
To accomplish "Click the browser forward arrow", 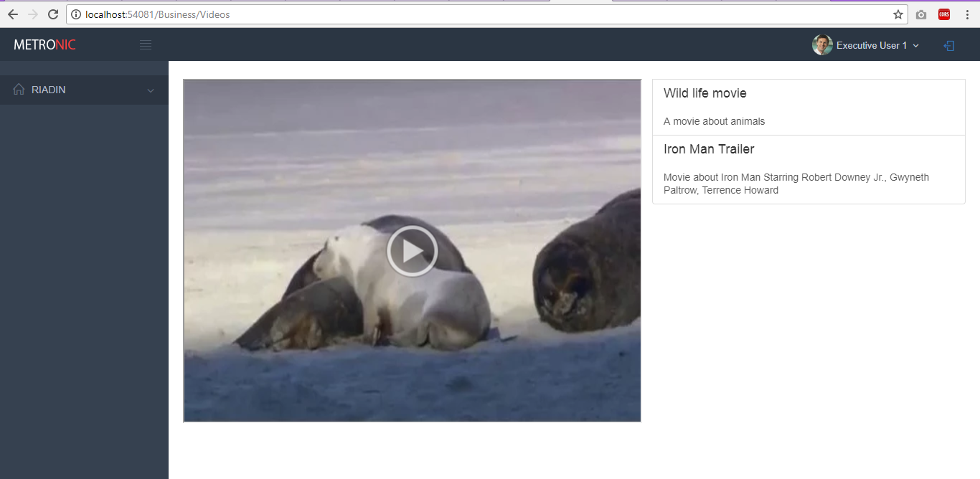I will coord(32,14).
